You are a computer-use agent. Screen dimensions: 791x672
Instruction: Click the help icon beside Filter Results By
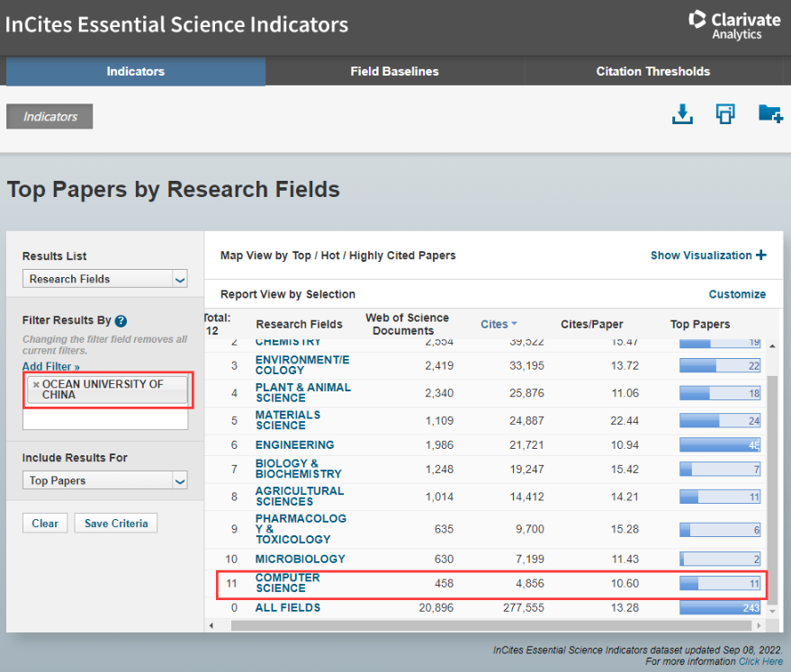coord(121,321)
